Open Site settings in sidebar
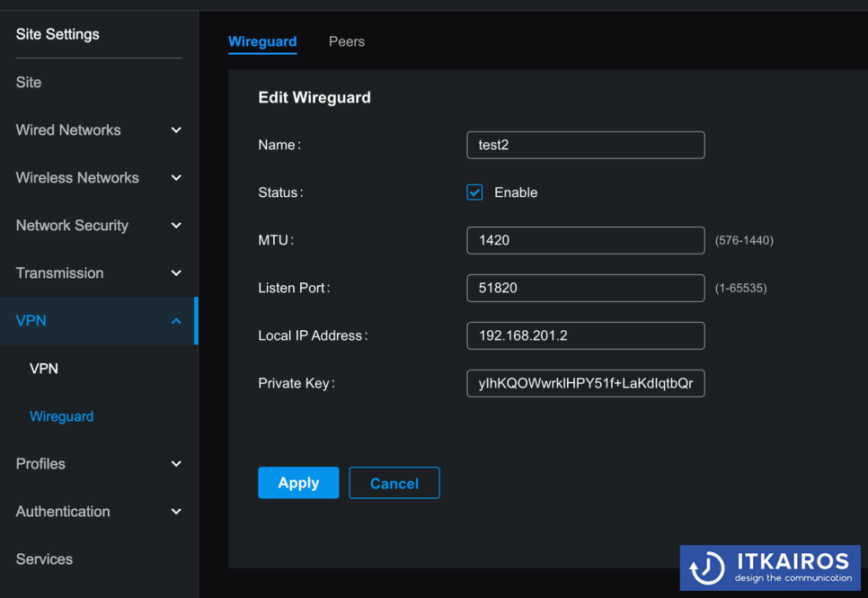Viewport: 868px width, 598px height. tap(28, 83)
